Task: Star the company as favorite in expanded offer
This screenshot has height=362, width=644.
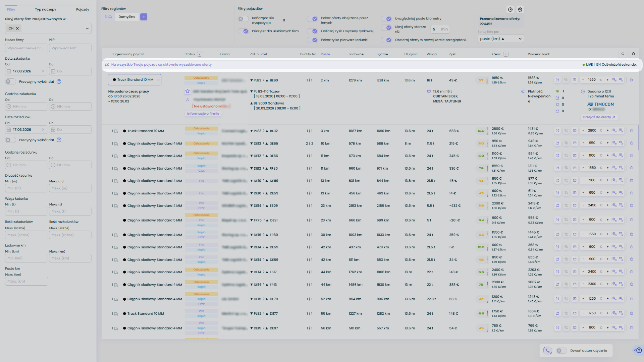Action: tap(187, 91)
